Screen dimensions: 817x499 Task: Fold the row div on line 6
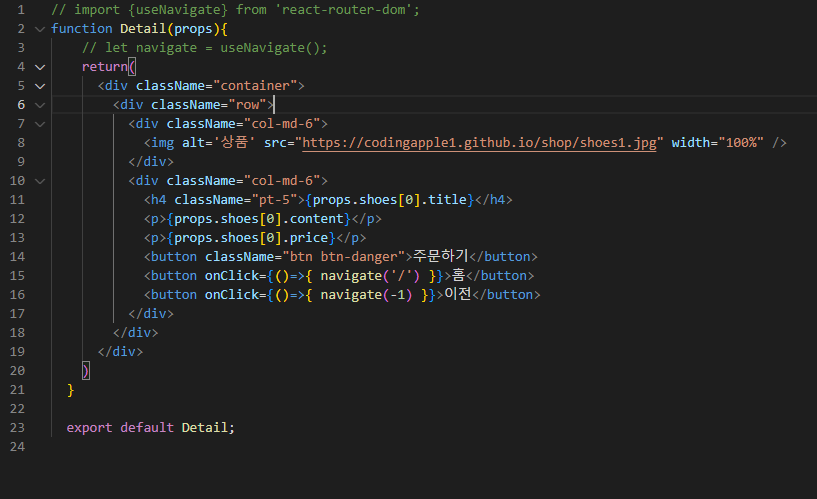click(40, 105)
